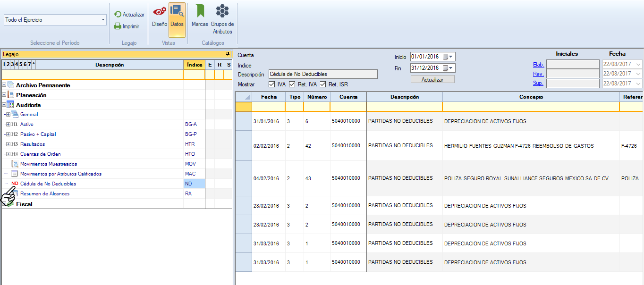Select Resumen de Alcances tree item
This screenshot has height=285, width=644.
(44, 194)
